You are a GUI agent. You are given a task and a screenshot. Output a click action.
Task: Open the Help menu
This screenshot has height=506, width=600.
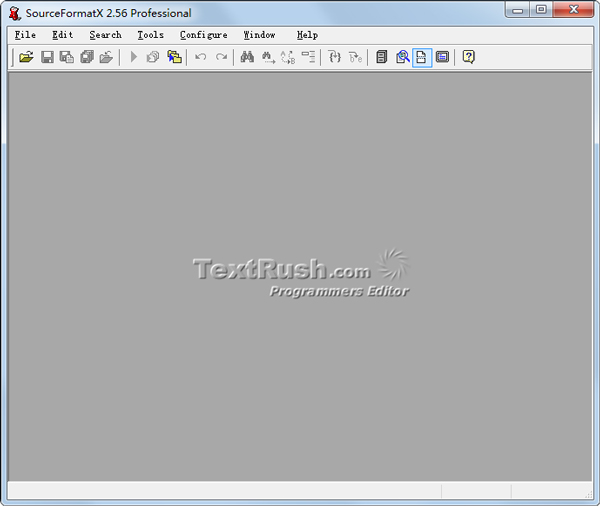(x=307, y=35)
